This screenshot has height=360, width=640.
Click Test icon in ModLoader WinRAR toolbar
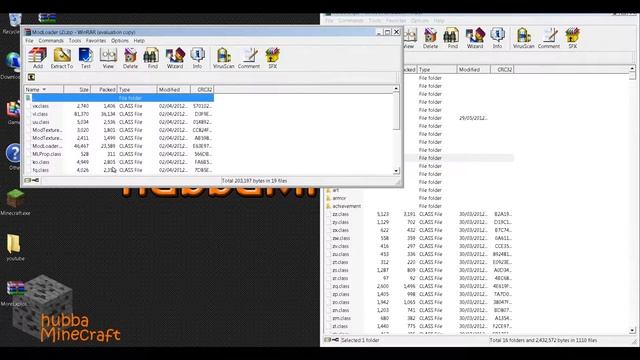click(x=86, y=58)
